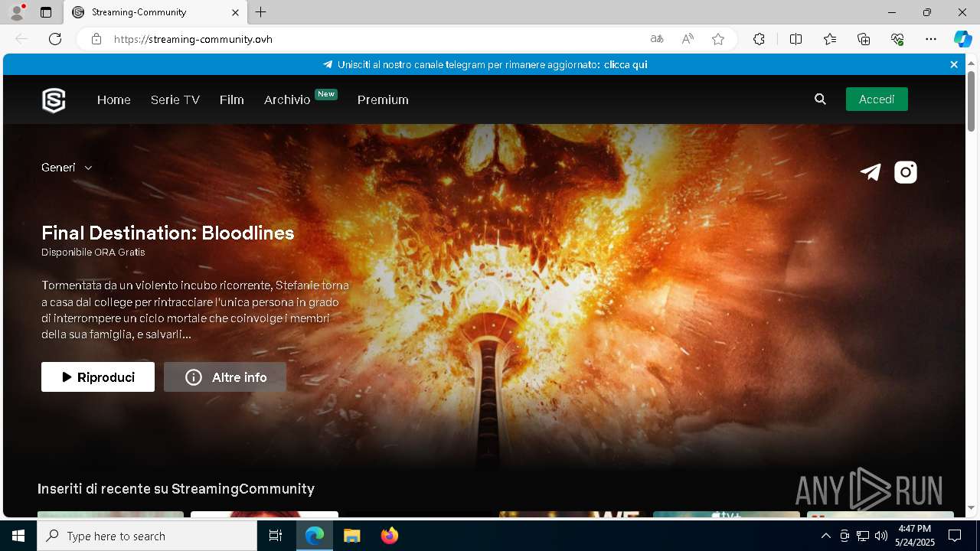Viewport: 980px width, 551px height.
Task: Open the Final Destination: Bloodlines title
Action: [x=168, y=233]
